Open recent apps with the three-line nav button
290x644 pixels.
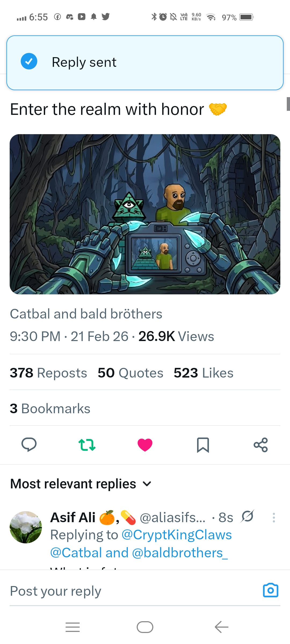(x=73, y=627)
